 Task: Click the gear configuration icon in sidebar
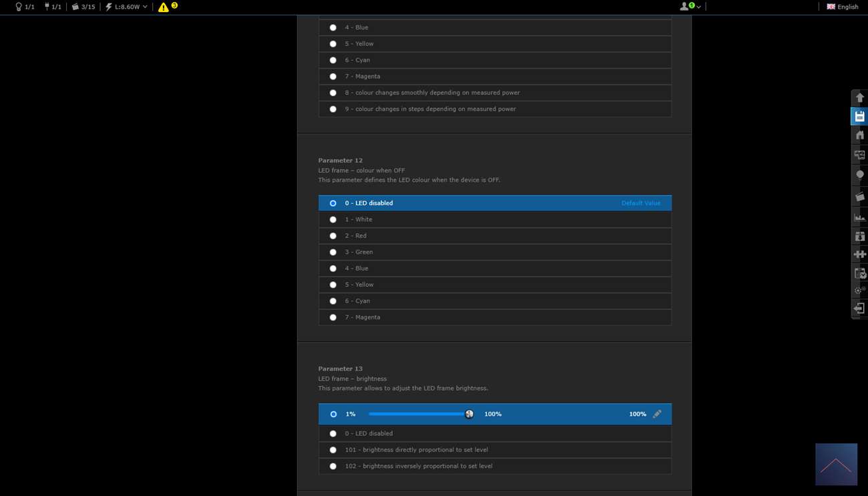click(859, 290)
